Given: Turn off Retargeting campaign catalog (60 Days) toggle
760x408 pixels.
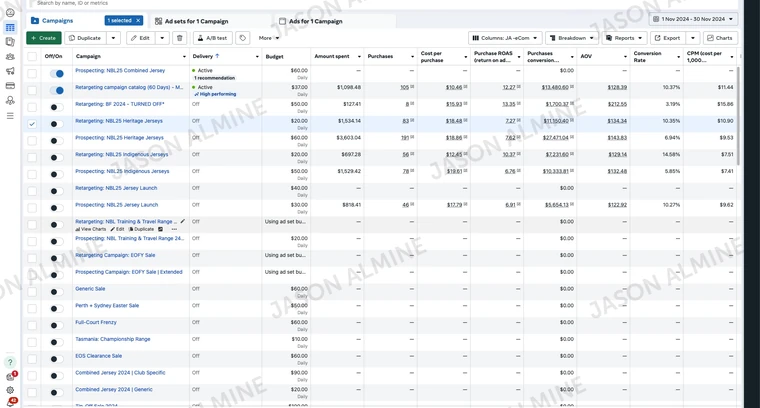Looking at the screenshot, I should 57,91.
